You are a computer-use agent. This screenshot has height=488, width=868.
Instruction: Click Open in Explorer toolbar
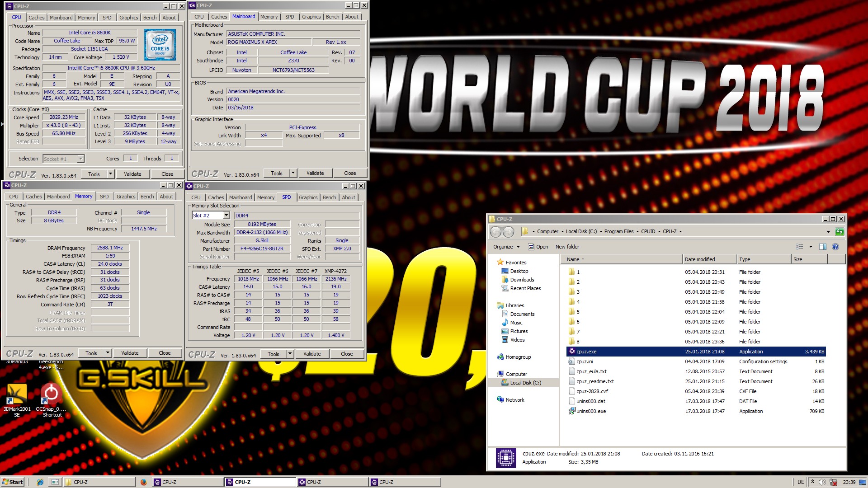538,247
